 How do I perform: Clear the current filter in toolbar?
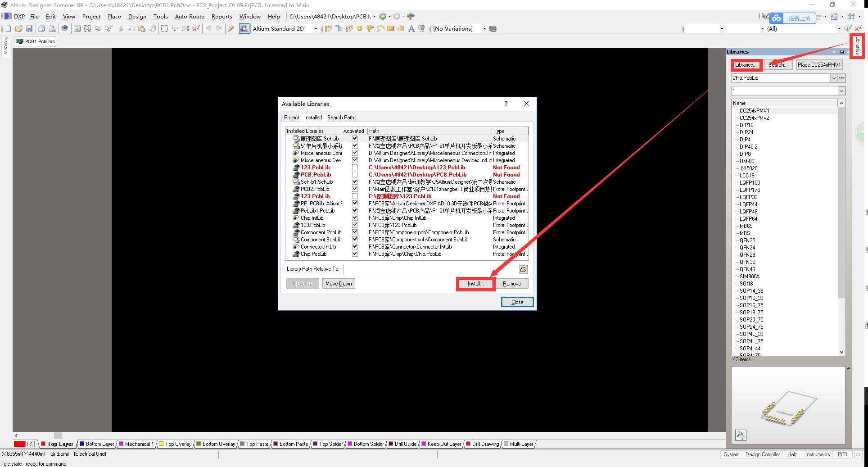pos(196,28)
